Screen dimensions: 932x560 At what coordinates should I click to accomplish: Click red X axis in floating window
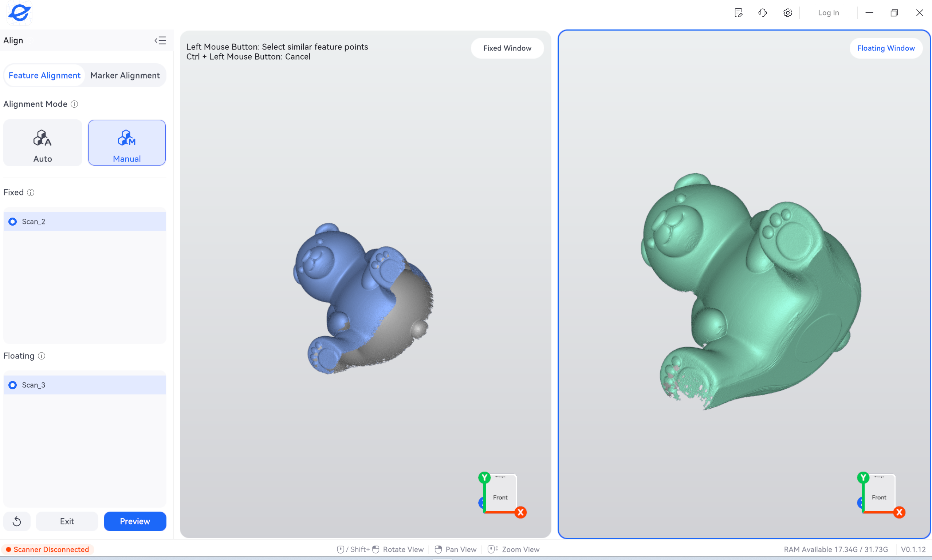tap(900, 512)
